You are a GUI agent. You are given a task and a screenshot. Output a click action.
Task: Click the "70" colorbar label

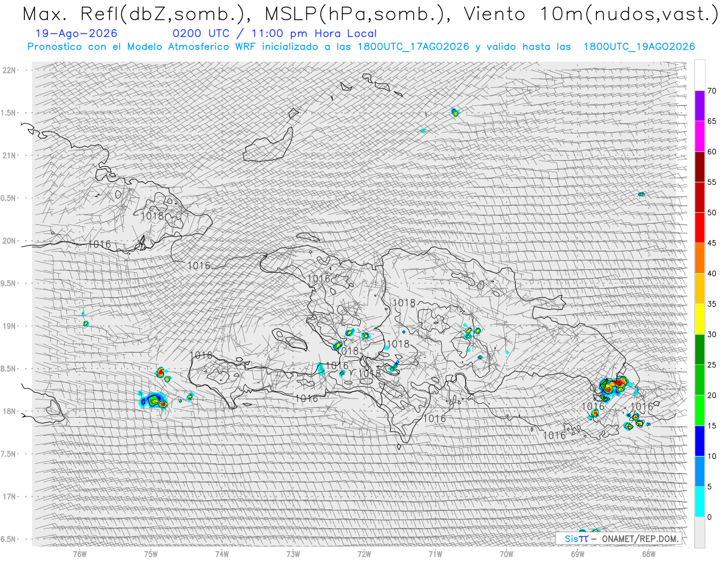pyautogui.click(x=712, y=91)
